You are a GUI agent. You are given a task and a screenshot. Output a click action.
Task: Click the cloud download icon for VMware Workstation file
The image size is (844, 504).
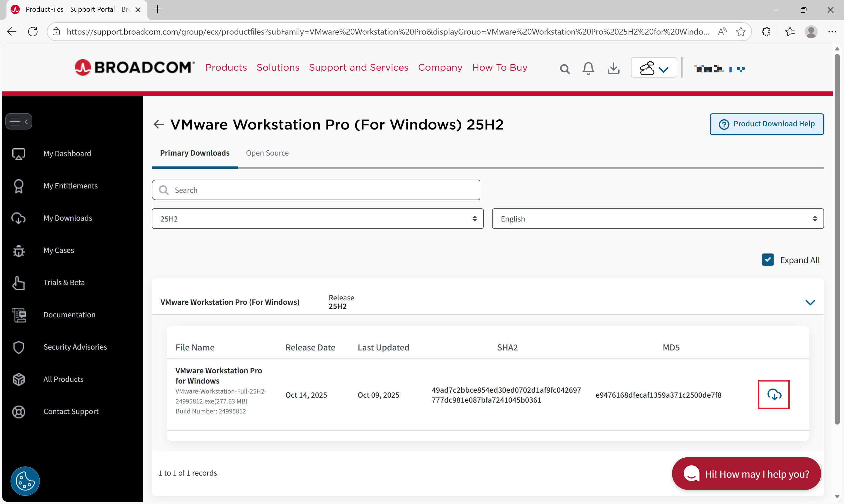tap(773, 394)
